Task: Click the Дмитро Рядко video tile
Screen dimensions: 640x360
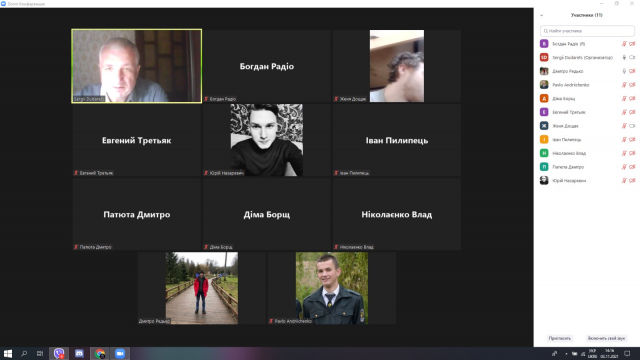Action: click(x=202, y=288)
